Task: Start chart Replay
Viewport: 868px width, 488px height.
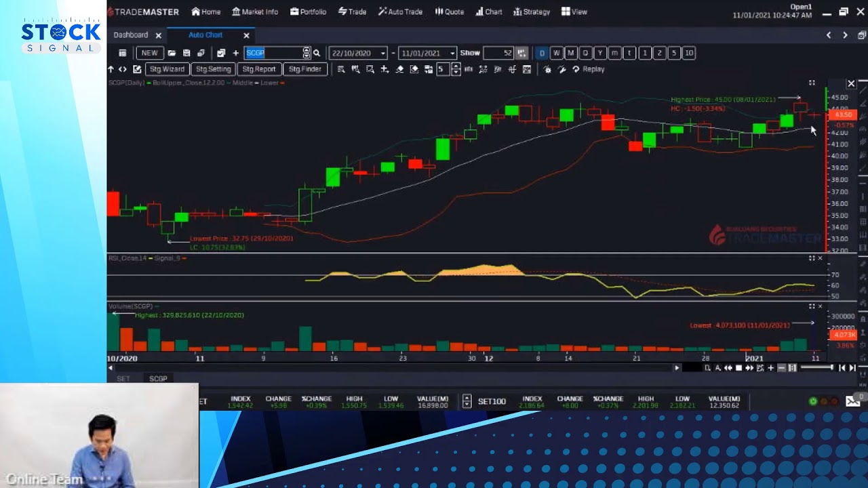Action: (x=588, y=69)
